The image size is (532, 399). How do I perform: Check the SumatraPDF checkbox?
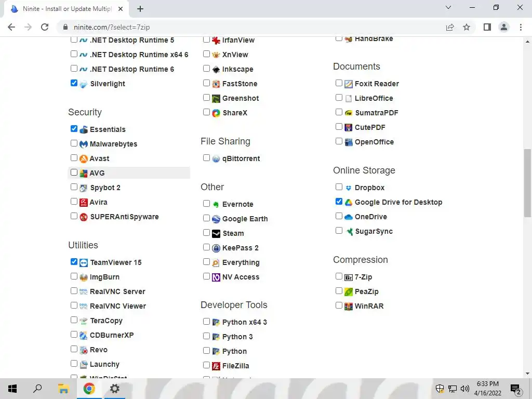pyautogui.click(x=339, y=112)
